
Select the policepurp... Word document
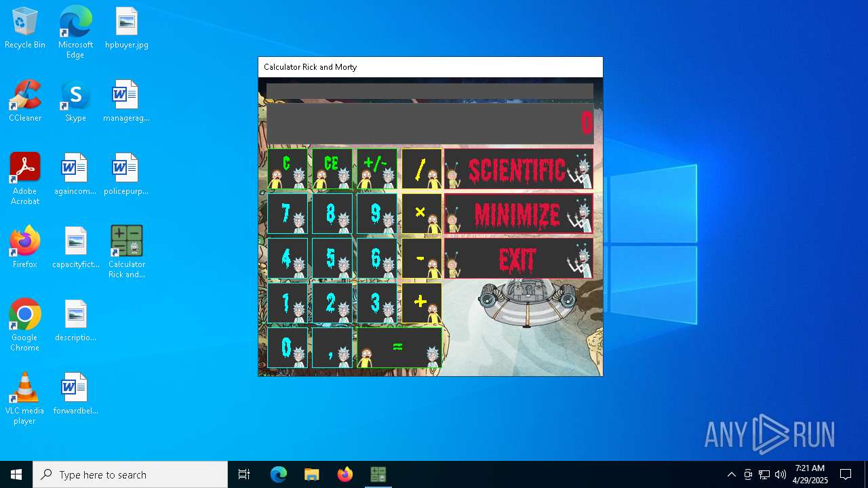point(127,175)
